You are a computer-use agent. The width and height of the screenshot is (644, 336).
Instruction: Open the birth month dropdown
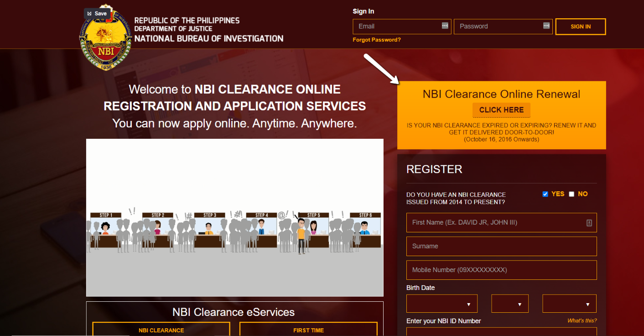tap(441, 303)
